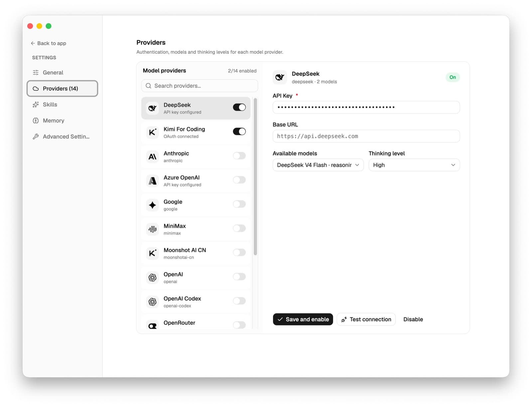
Task: Go to Skills settings
Action: (x=63, y=105)
